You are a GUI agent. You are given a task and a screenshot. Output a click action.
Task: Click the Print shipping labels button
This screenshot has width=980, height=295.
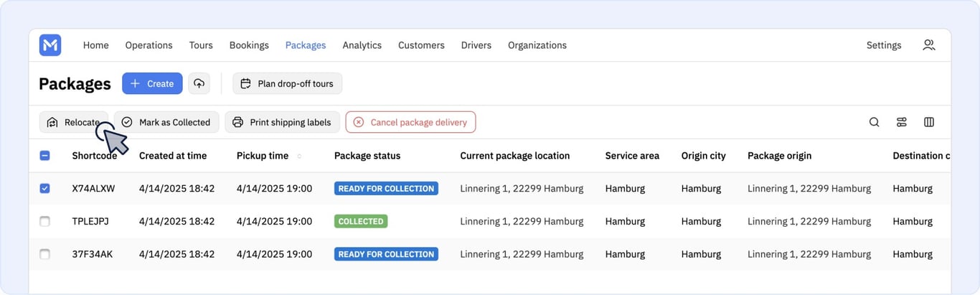[282, 122]
